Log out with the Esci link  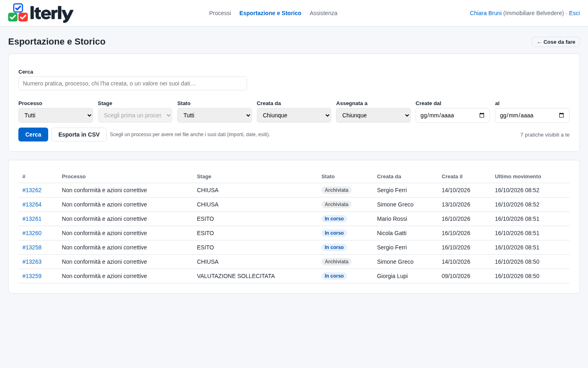click(574, 13)
